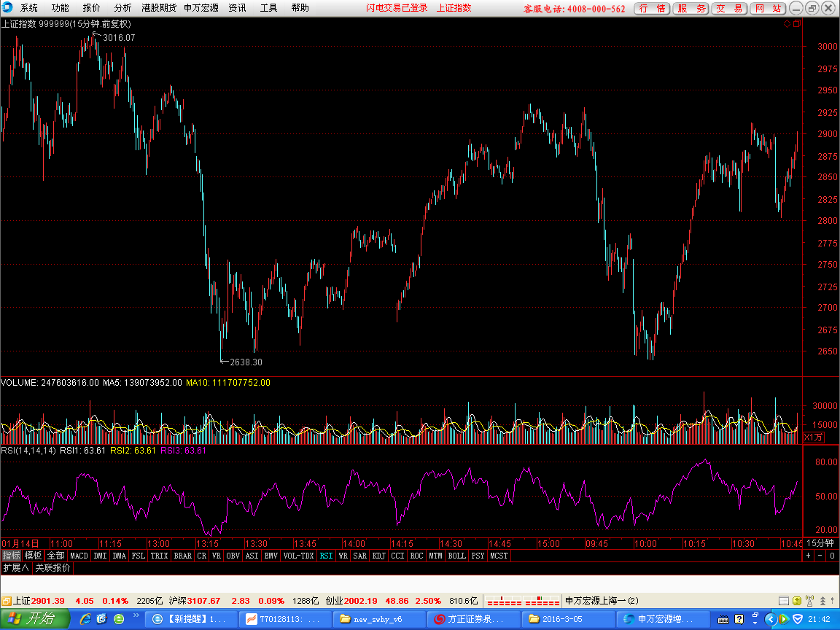Click the status bar icon before 上证

click(x=7, y=601)
